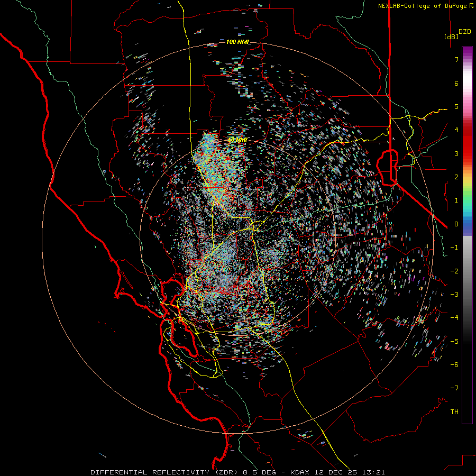Click the -1 tick label on scale
Image resolution: width=476 pixels, height=476 pixels.
point(454,248)
